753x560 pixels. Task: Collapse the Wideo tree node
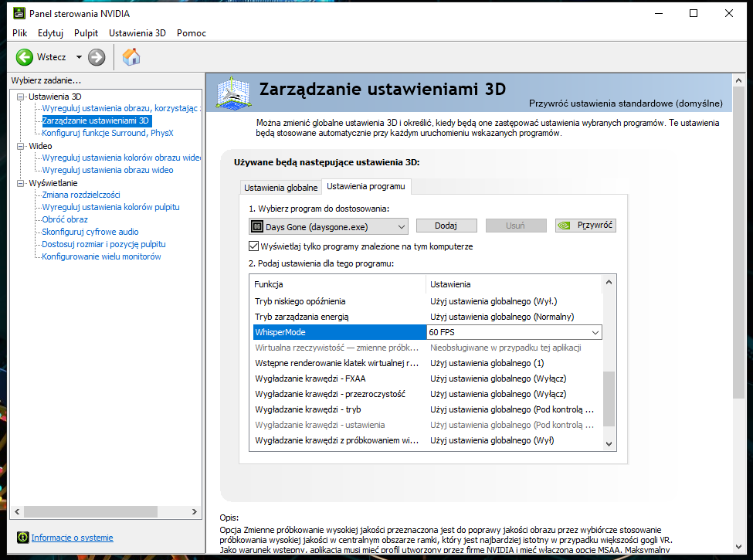[x=20, y=146]
